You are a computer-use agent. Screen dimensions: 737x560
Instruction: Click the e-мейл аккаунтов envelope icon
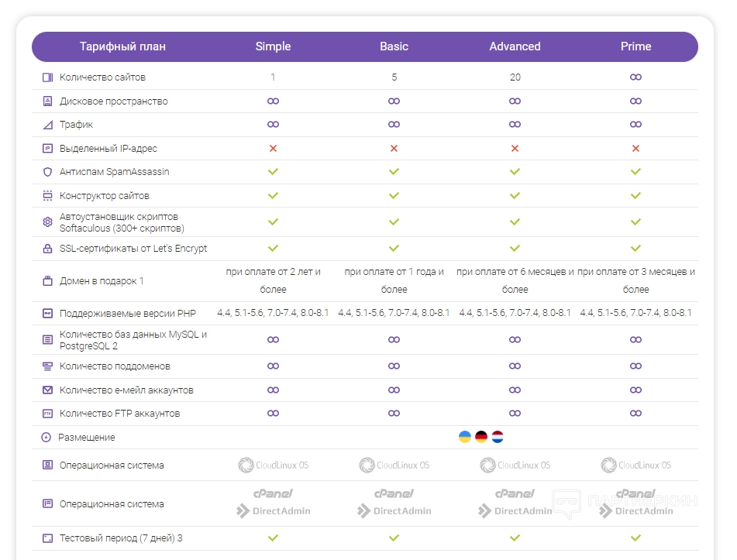(x=47, y=390)
